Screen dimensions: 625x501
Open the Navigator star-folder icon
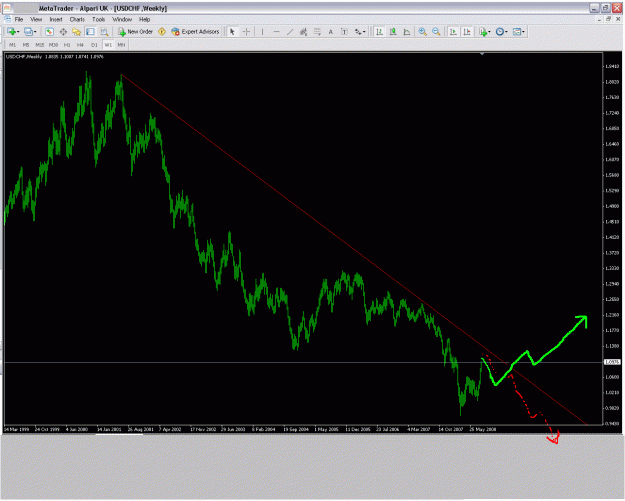[x=77, y=32]
